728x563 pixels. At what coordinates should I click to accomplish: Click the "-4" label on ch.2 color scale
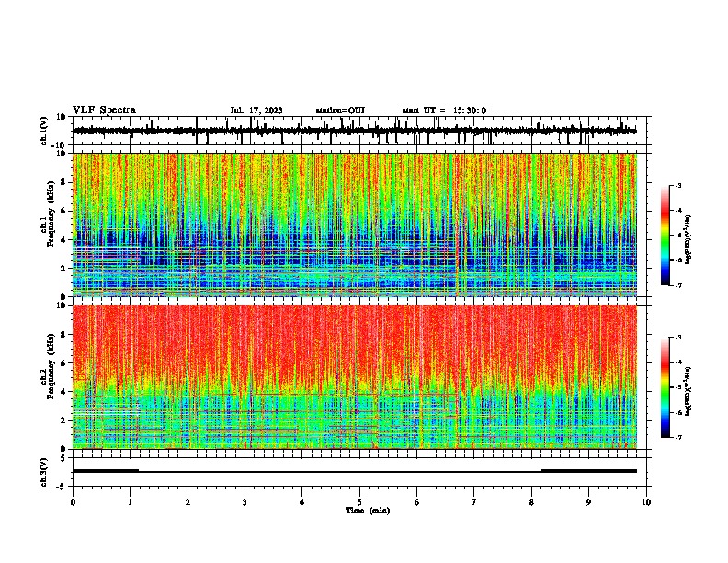(x=677, y=362)
